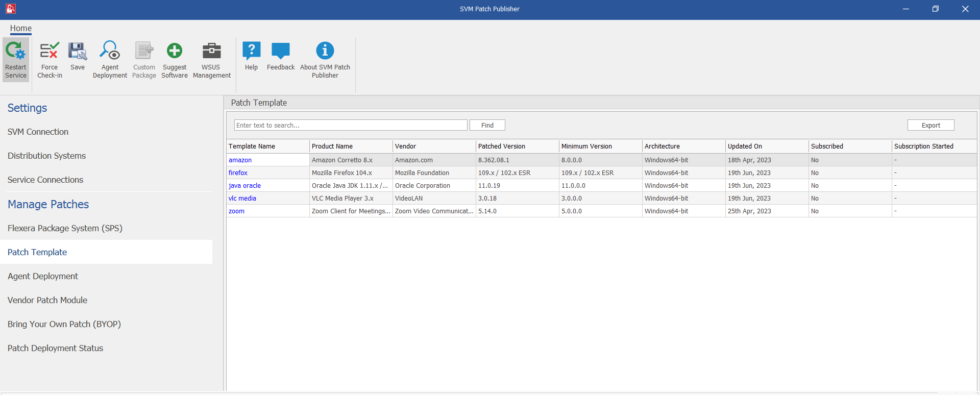Select the Mozilla Firefox 104.x cell
The width and height of the screenshot is (980, 395).
[x=351, y=172]
